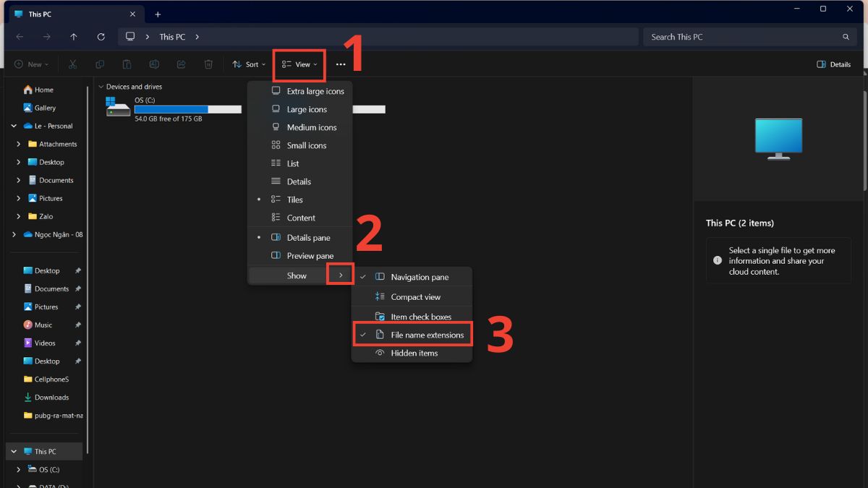Choose Extra large icons layout
This screenshot has width=868, height=488.
point(300,91)
